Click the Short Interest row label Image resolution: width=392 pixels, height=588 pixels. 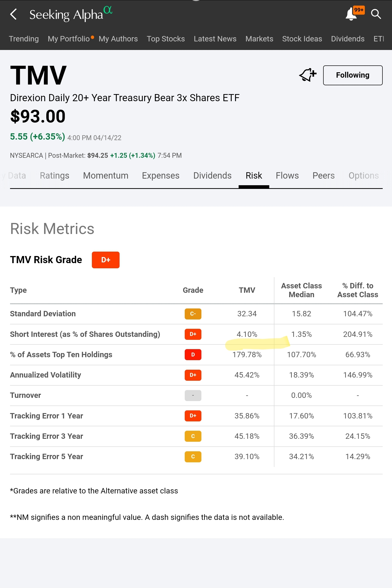(x=85, y=334)
